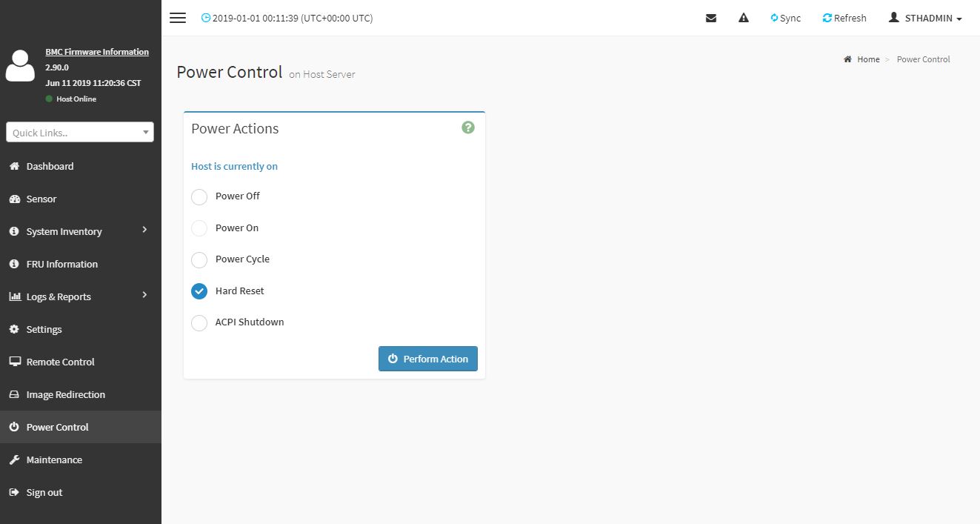The image size is (980, 524).
Task: Open the Quick Links dropdown
Action: (80, 133)
